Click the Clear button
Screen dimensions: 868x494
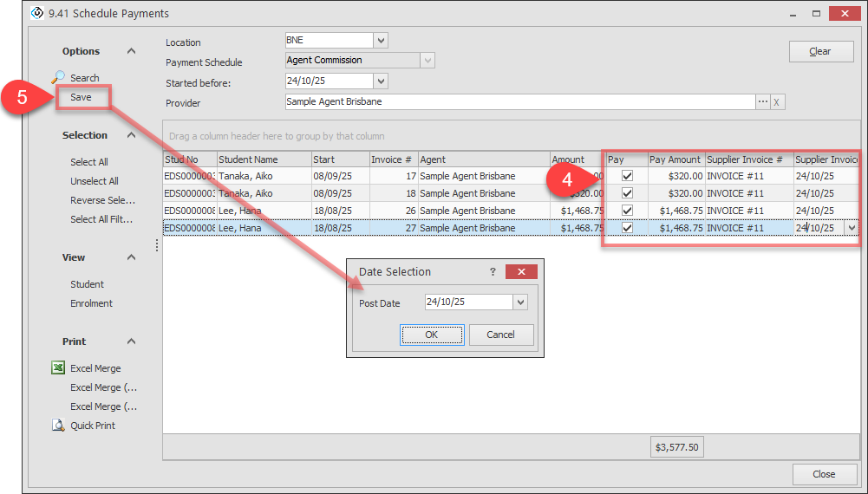click(820, 51)
